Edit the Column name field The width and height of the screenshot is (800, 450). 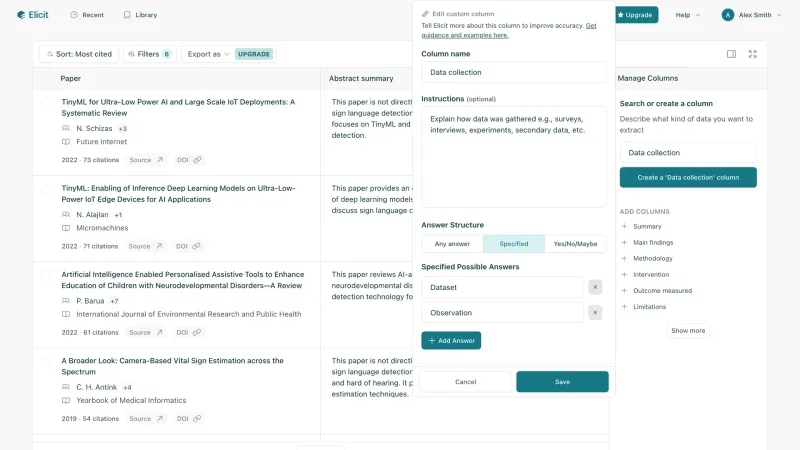click(514, 72)
